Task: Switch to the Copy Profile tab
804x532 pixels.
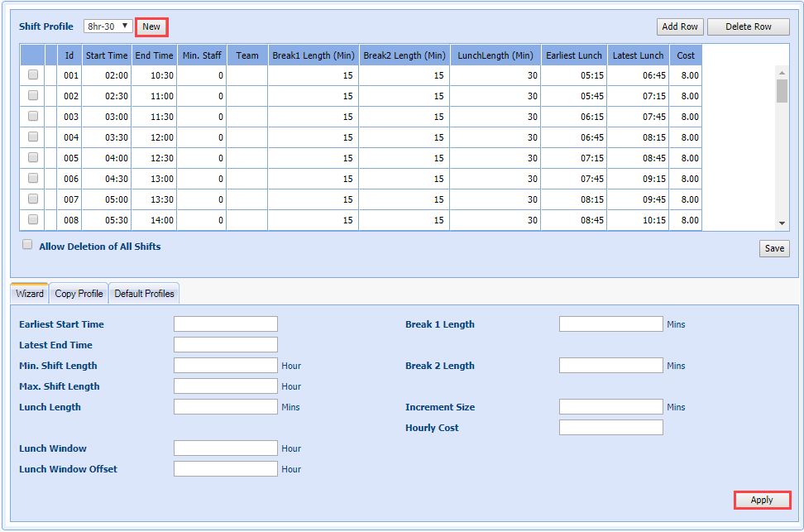Action: pyautogui.click(x=79, y=294)
